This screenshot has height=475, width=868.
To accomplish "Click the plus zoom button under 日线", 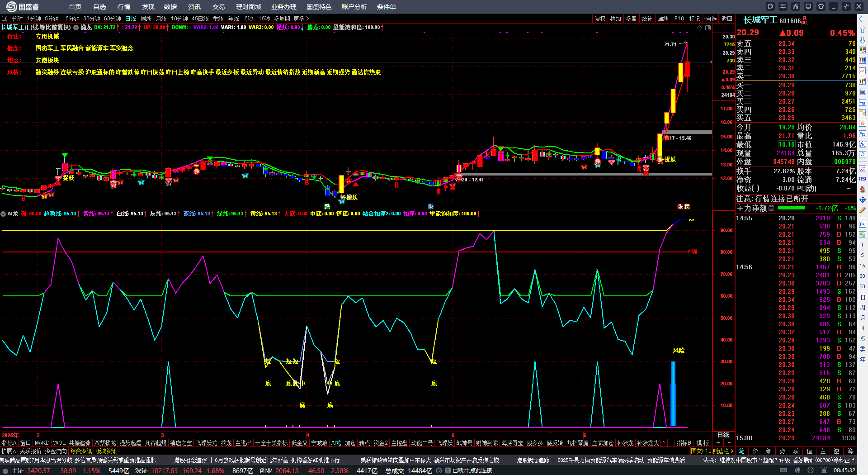I will [718, 443].
